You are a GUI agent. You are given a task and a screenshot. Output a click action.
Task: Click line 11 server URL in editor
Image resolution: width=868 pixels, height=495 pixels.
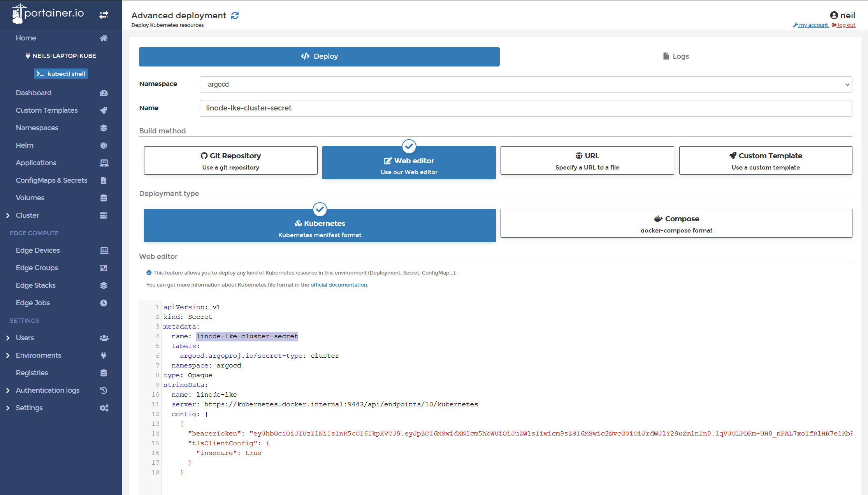341,404
